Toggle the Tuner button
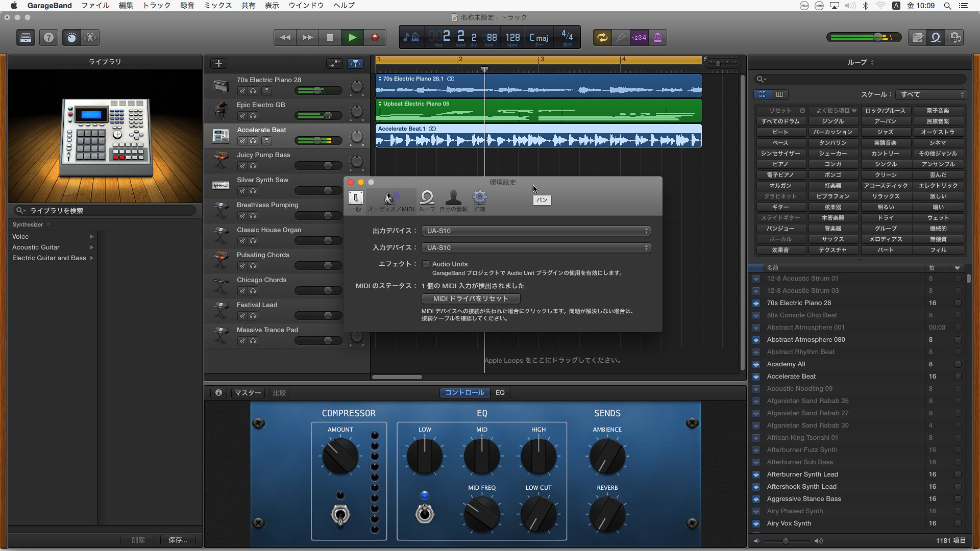Viewport: 980px width, 551px height. click(621, 37)
